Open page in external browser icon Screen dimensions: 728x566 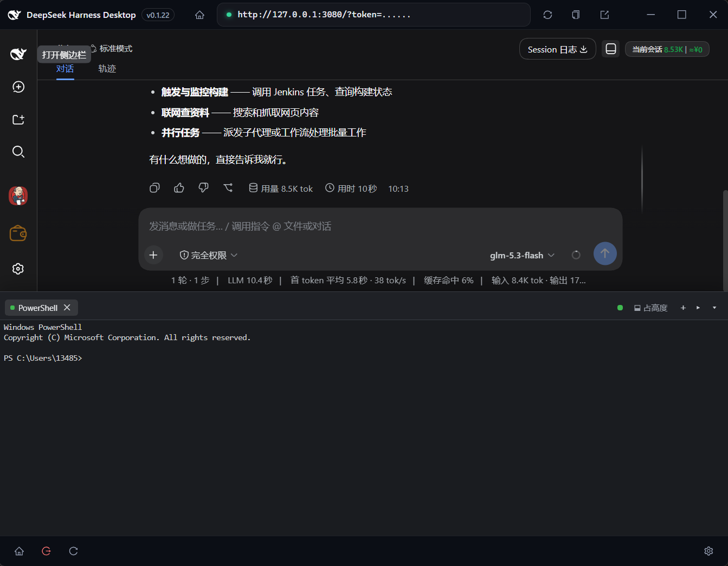[x=604, y=15]
